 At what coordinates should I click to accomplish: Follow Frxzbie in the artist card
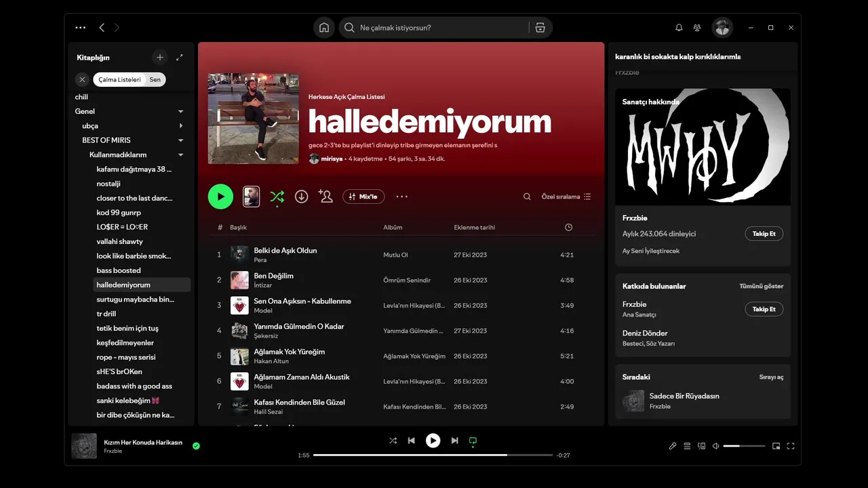(764, 234)
